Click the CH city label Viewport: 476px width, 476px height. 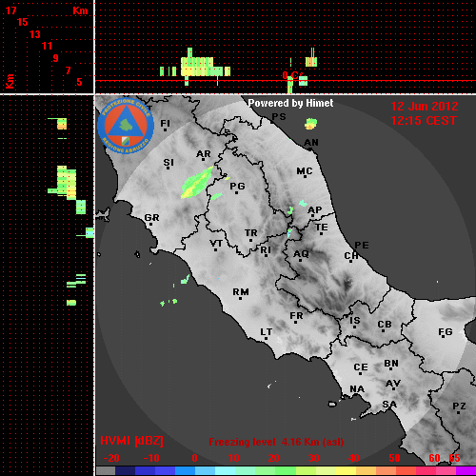351,255
